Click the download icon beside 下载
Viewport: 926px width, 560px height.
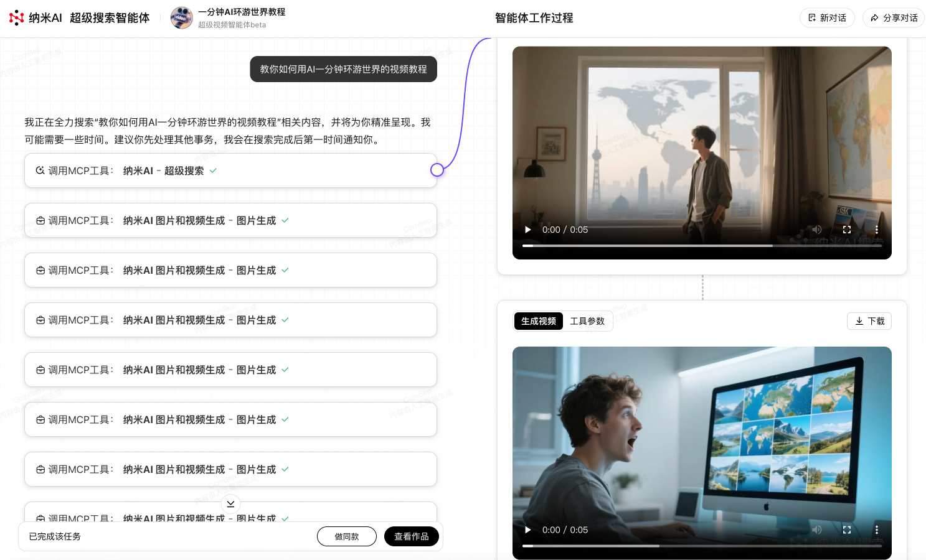(x=859, y=321)
